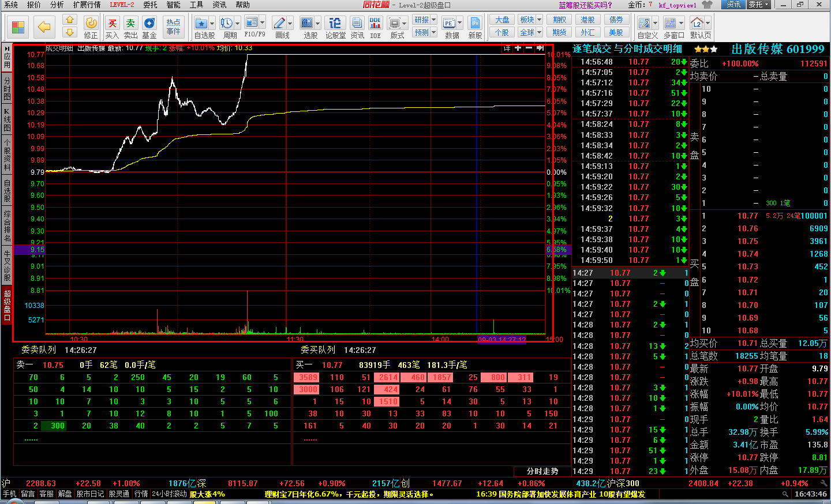Open the 智能 menu
Viewport: 831px width, 504px height.
tap(174, 5)
